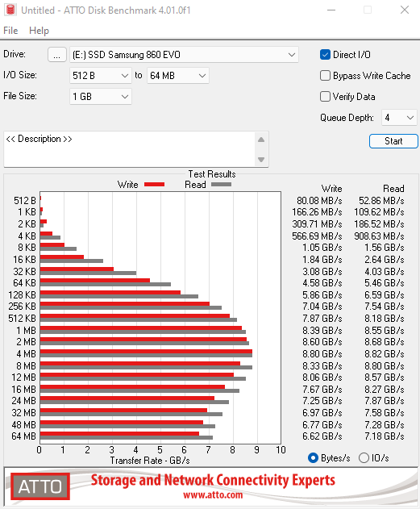The width and height of the screenshot is (420, 509).
Task: Click the Write column header
Action: click(331, 189)
